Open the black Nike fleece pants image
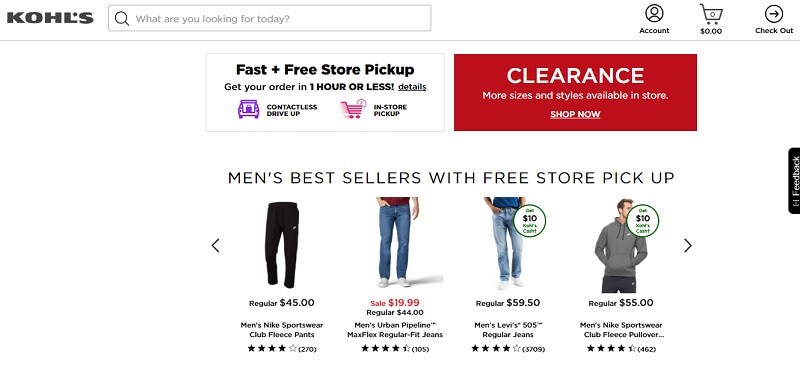Screen dimensions: 800x366 pos(282,245)
